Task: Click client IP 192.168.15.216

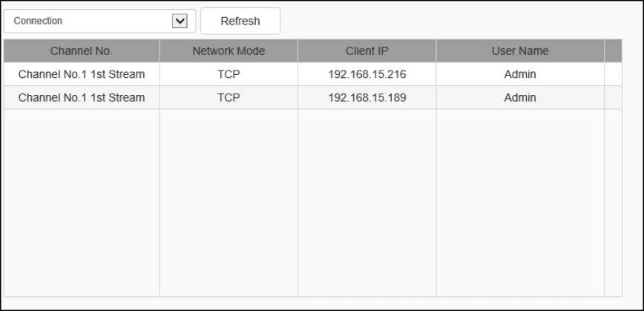Action: pyautogui.click(x=367, y=74)
